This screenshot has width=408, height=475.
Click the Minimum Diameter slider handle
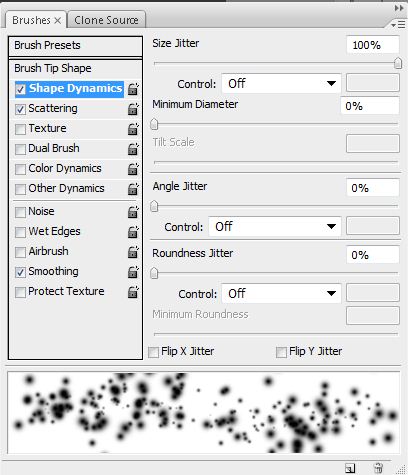click(x=154, y=124)
